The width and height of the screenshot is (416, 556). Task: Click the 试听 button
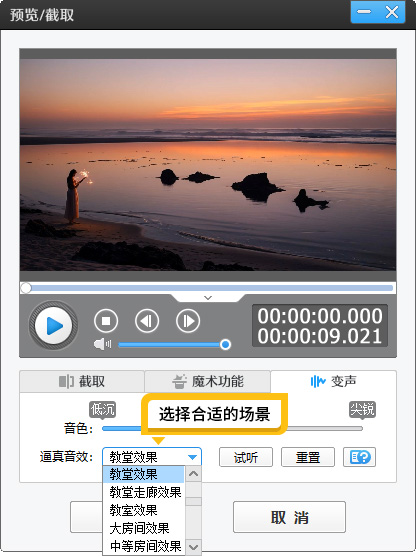(246, 457)
